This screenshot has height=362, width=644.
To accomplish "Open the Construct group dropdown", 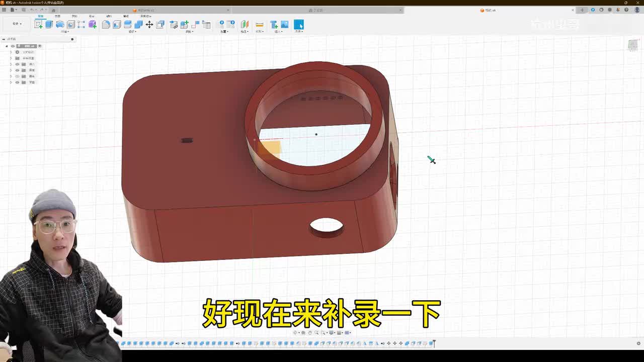I will pos(245,31).
